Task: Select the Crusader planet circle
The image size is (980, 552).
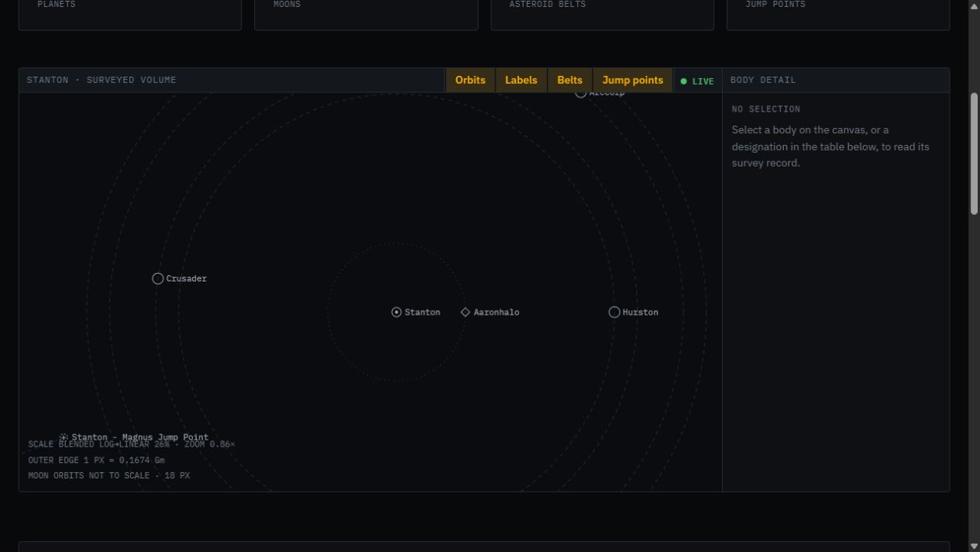Action: pyautogui.click(x=158, y=278)
